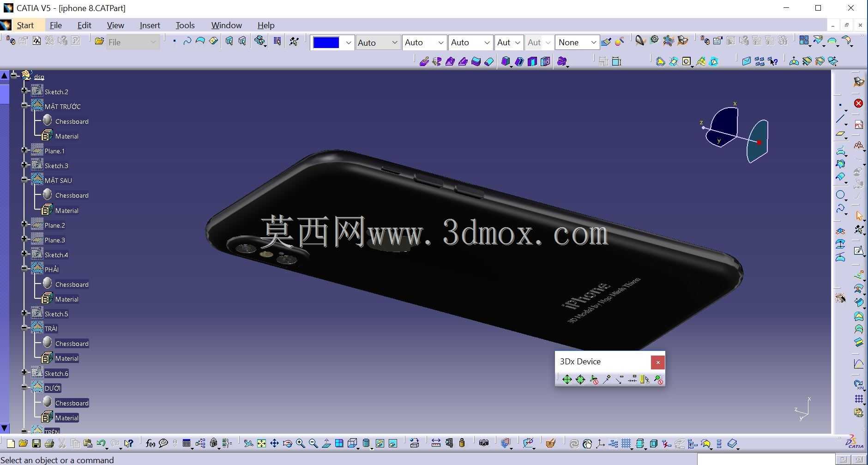
Task: Close the 3Dx Device toolbar
Action: coord(658,362)
